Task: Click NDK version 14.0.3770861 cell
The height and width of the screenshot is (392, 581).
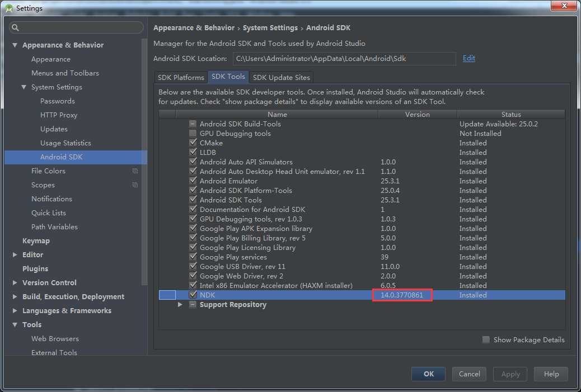Action: (x=402, y=295)
